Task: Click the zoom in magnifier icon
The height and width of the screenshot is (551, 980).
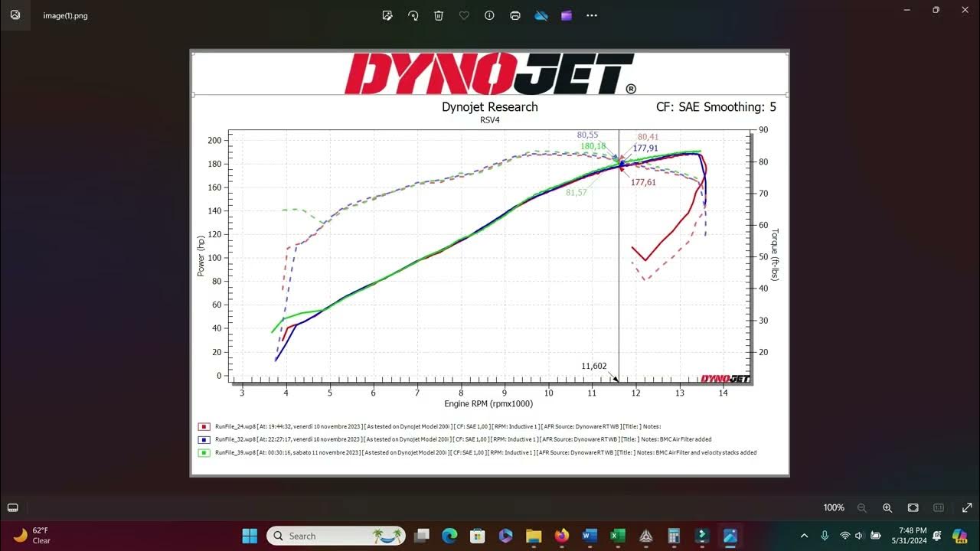Action: coord(887,508)
